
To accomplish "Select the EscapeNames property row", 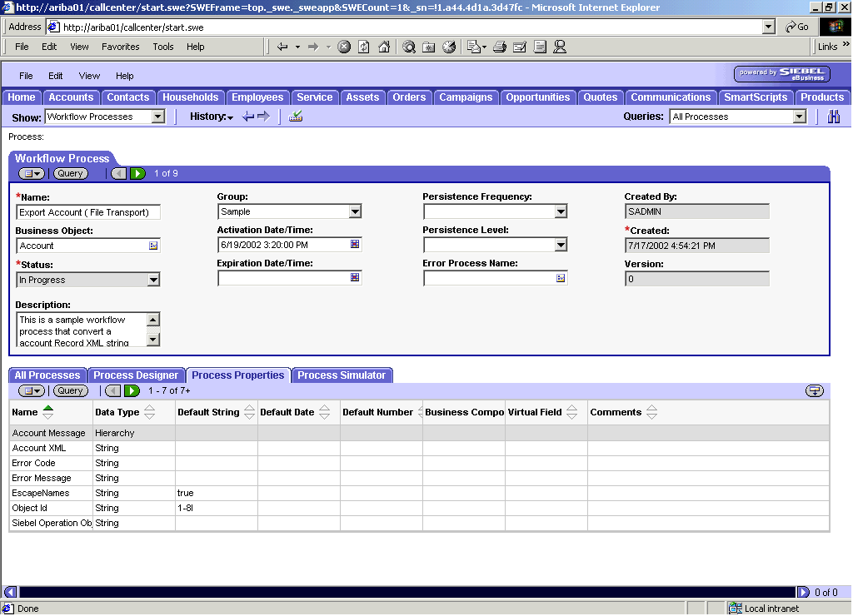I will tap(420, 493).
